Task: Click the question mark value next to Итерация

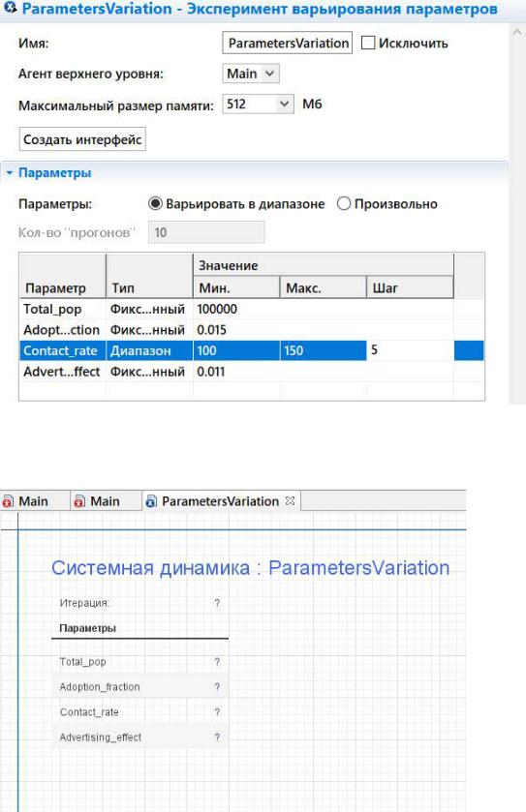Action: tap(217, 603)
